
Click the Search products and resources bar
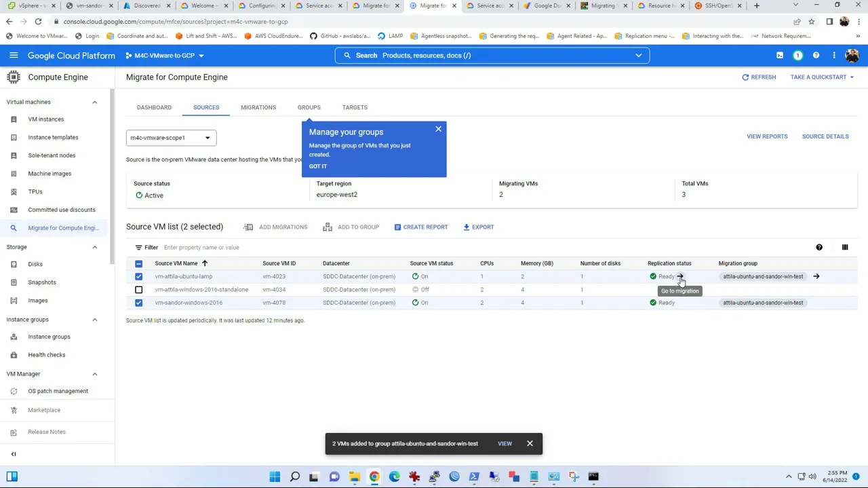pyautogui.click(x=492, y=56)
